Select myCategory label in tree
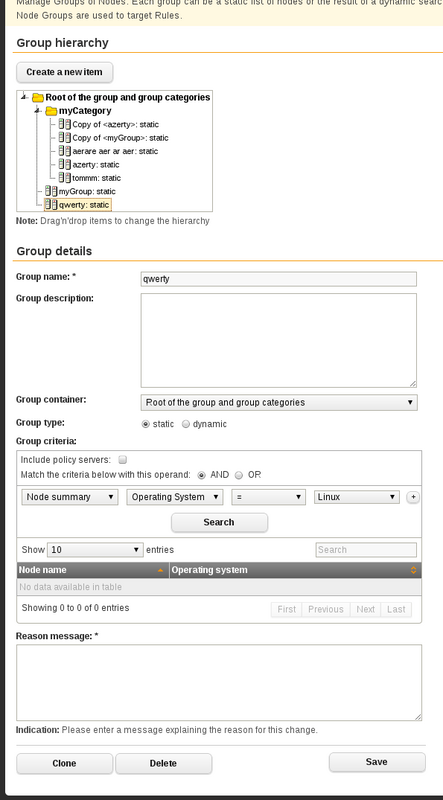 point(85,111)
